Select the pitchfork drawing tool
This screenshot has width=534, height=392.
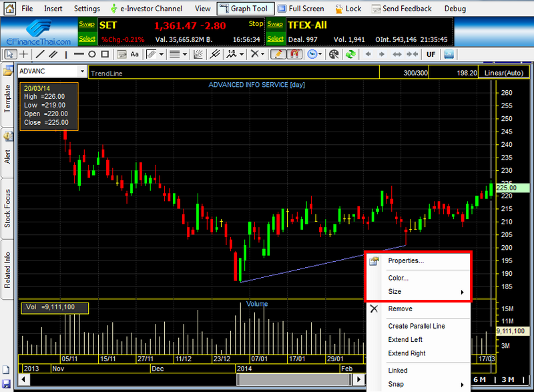click(214, 54)
